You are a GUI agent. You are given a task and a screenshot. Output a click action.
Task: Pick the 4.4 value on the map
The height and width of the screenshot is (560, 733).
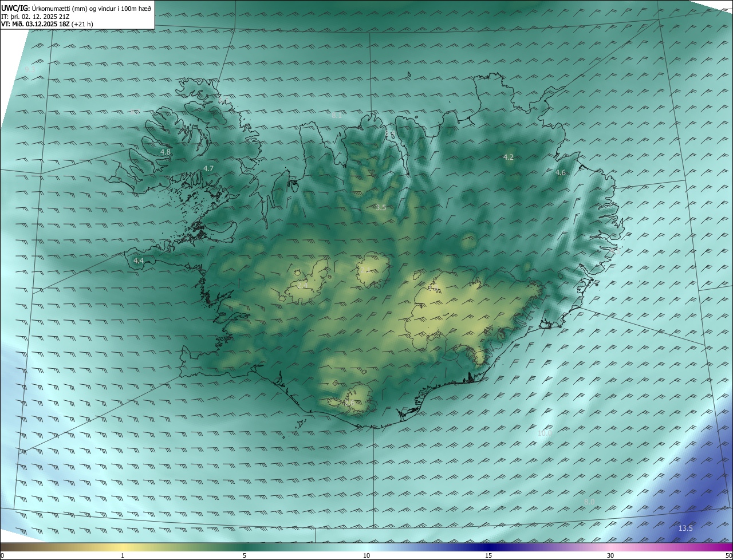click(x=139, y=261)
